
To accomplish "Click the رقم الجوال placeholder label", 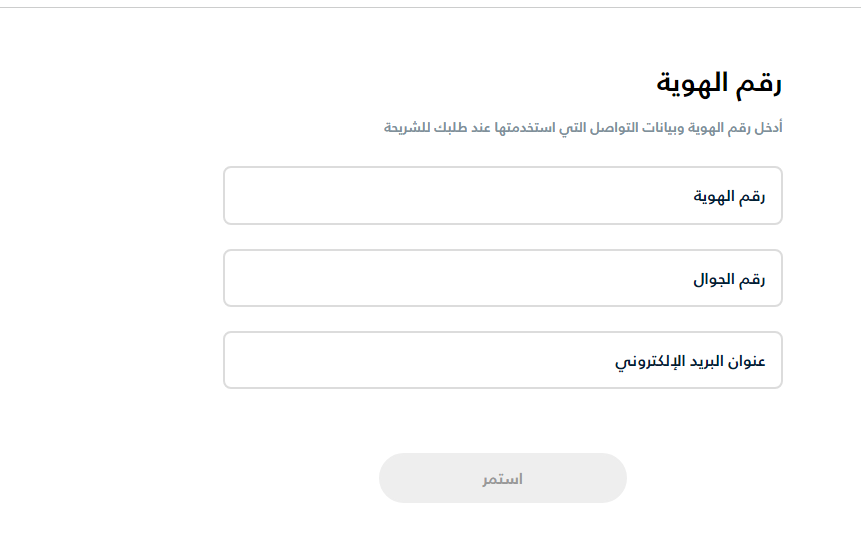I will coord(729,279).
